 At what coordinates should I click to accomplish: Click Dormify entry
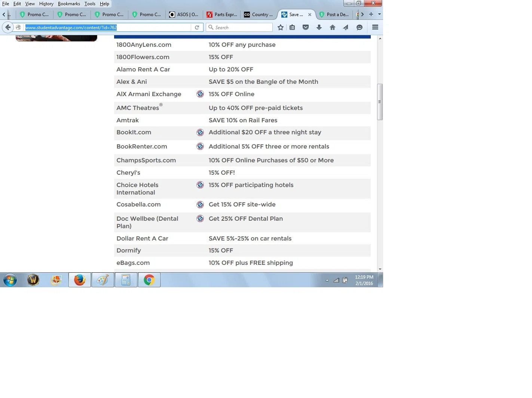(129, 250)
